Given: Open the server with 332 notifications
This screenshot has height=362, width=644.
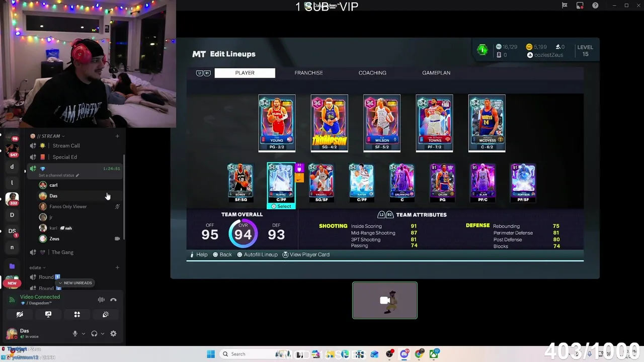Looking at the screenshot, I should point(12,199).
